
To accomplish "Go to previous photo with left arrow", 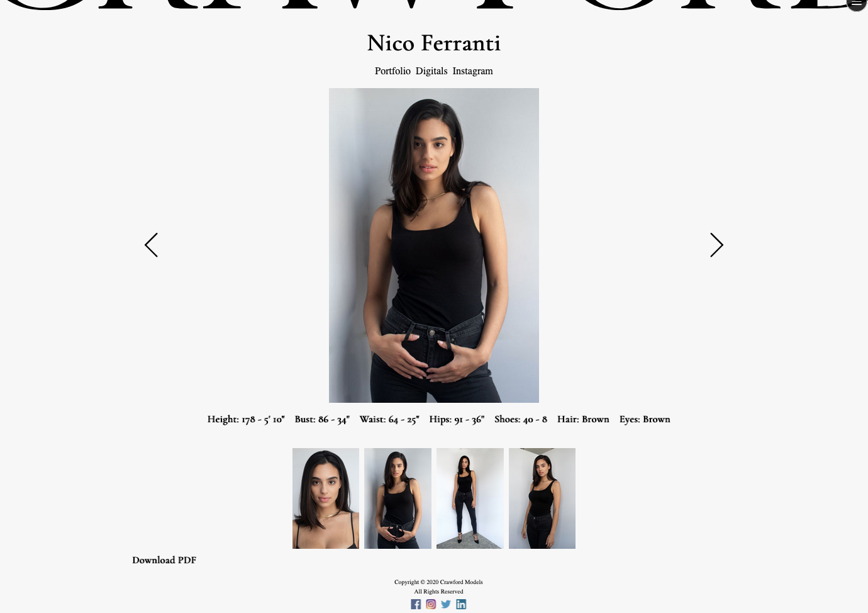I will tap(151, 245).
